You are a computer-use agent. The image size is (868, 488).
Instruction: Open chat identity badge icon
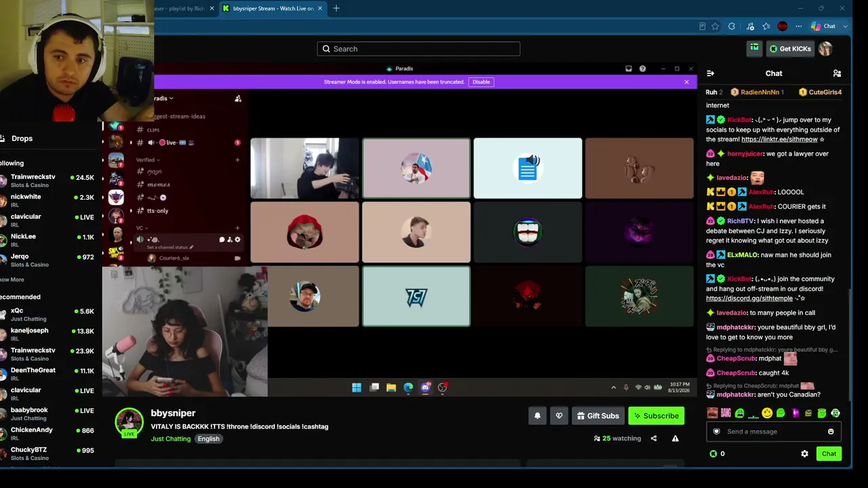coord(717,432)
